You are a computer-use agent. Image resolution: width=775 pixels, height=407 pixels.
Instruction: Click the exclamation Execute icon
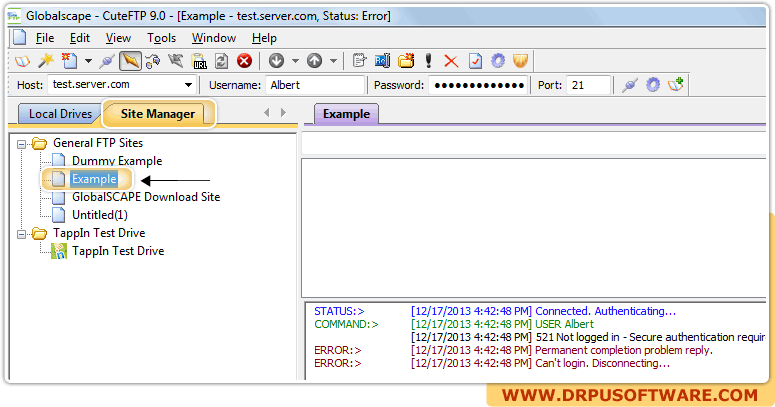tap(429, 61)
